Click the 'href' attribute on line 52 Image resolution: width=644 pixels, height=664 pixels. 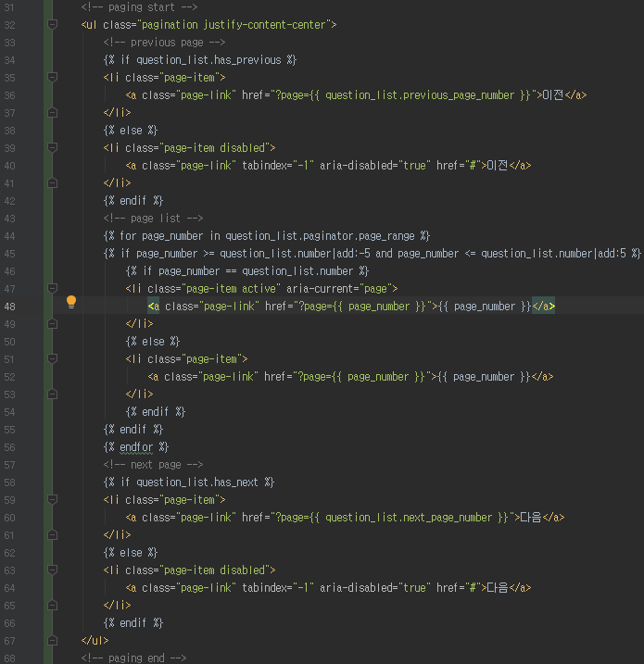pyautogui.click(x=275, y=377)
